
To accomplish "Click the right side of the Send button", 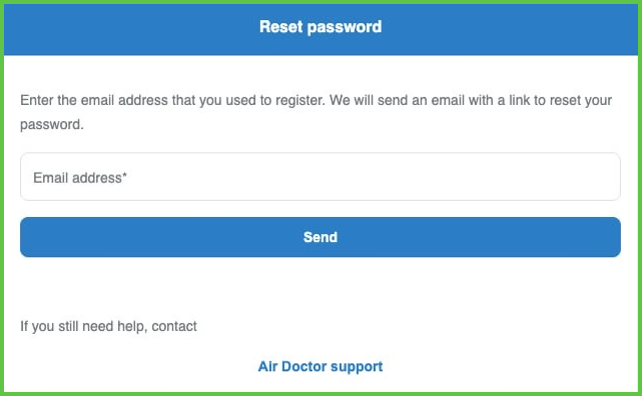I will click(532, 237).
